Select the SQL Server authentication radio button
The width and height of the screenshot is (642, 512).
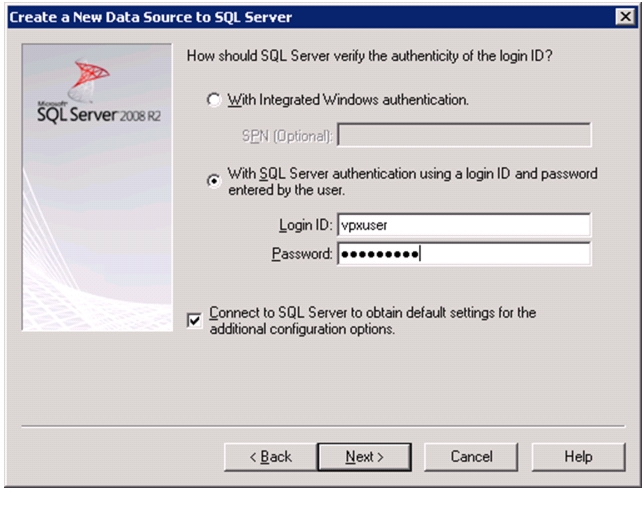click(x=214, y=181)
